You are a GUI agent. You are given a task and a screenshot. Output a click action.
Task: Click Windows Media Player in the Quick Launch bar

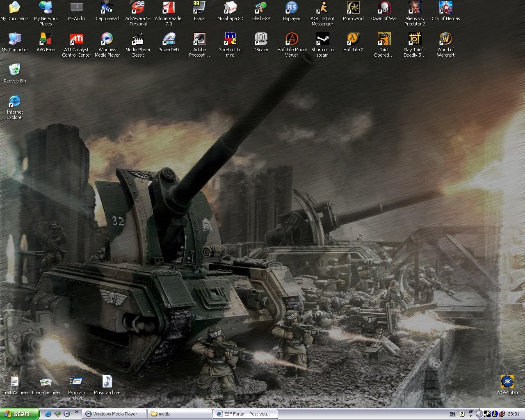pyautogui.click(x=66, y=414)
